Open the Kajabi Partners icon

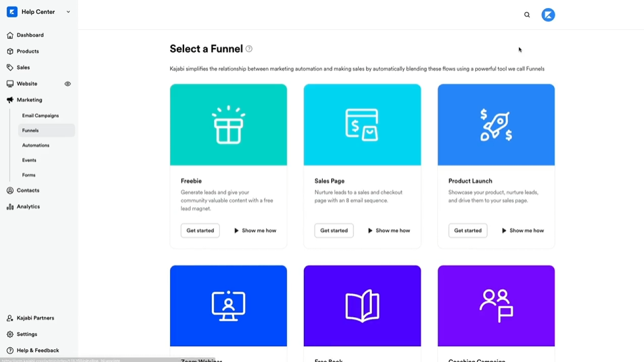point(10,318)
